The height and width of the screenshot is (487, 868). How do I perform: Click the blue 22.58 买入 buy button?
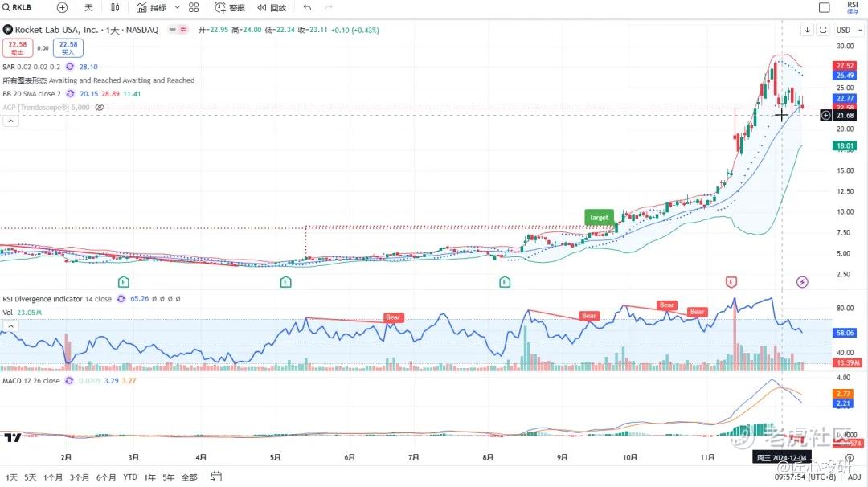(x=68, y=48)
